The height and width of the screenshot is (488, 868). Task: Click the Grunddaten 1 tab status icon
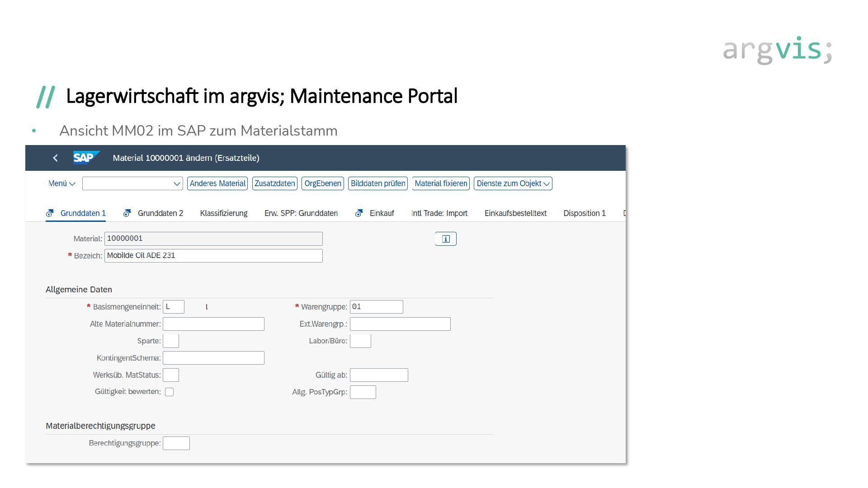[50, 213]
